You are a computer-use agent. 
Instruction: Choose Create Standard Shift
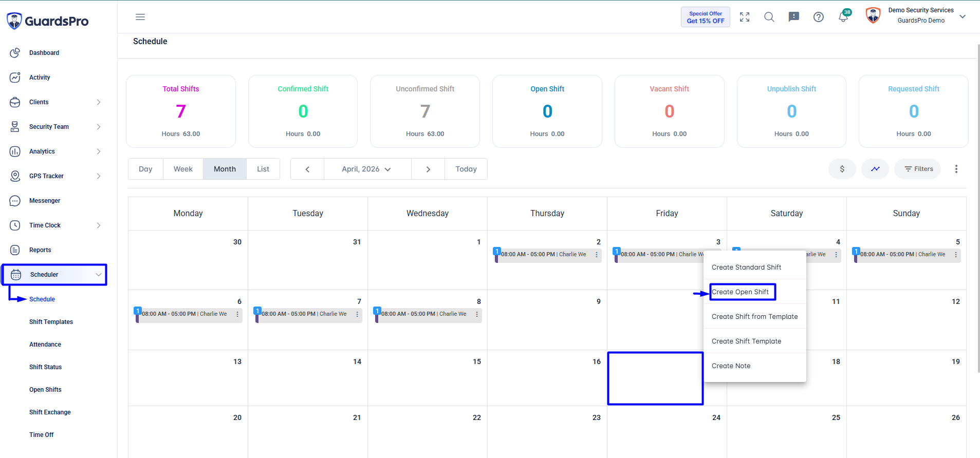(x=754, y=267)
